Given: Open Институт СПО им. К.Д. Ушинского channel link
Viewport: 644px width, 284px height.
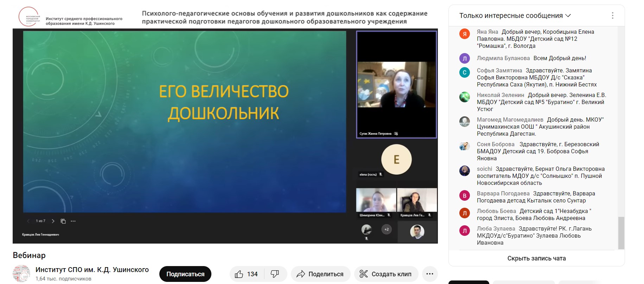Looking at the screenshot, I should click(92, 270).
